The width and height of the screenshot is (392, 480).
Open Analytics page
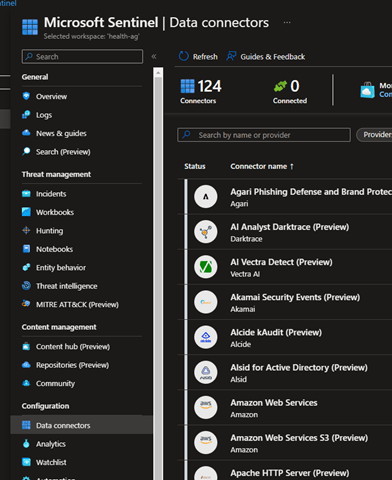(51, 444)
